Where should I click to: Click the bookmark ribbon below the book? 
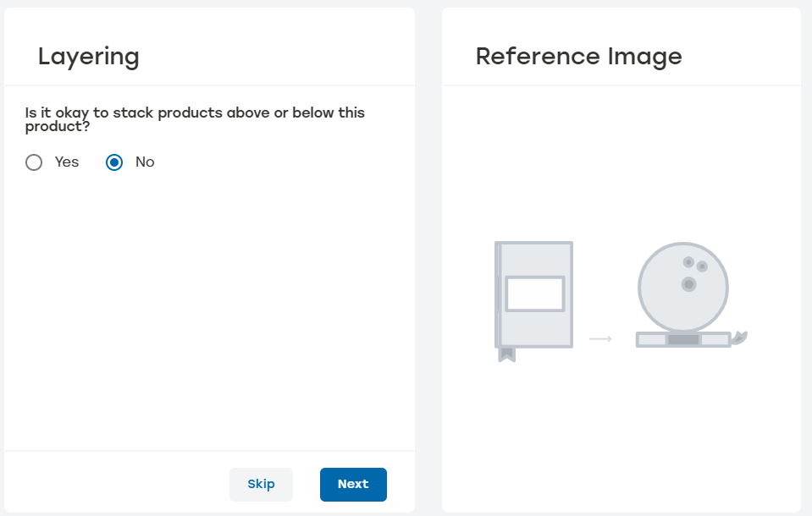tap(506, 354)
